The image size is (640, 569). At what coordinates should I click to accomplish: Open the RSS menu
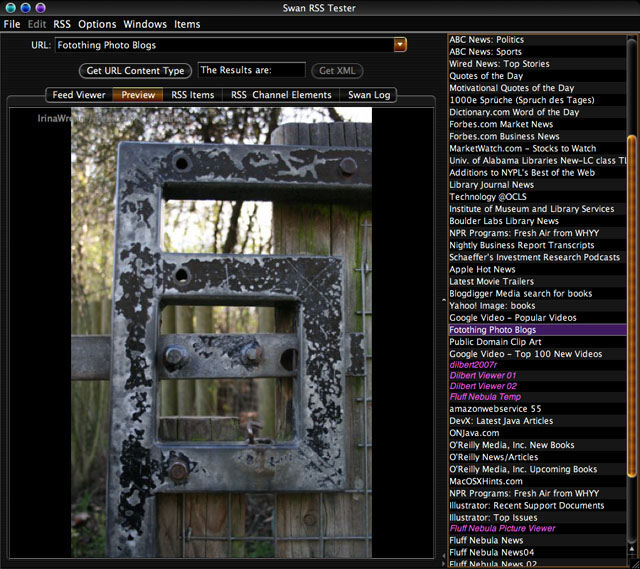62,24
